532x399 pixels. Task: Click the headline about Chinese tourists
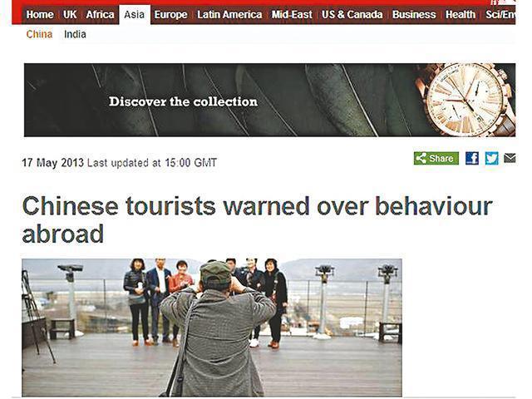click(257, 219)
